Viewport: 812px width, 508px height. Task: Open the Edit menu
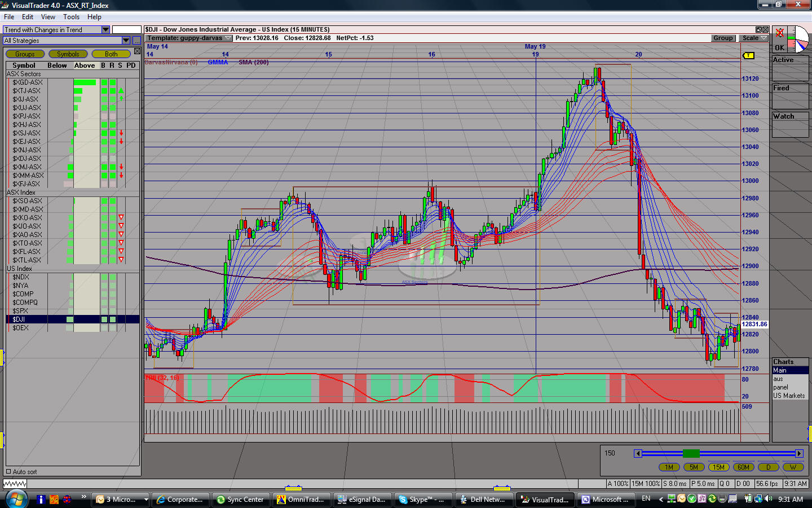(x=28, y=17)
